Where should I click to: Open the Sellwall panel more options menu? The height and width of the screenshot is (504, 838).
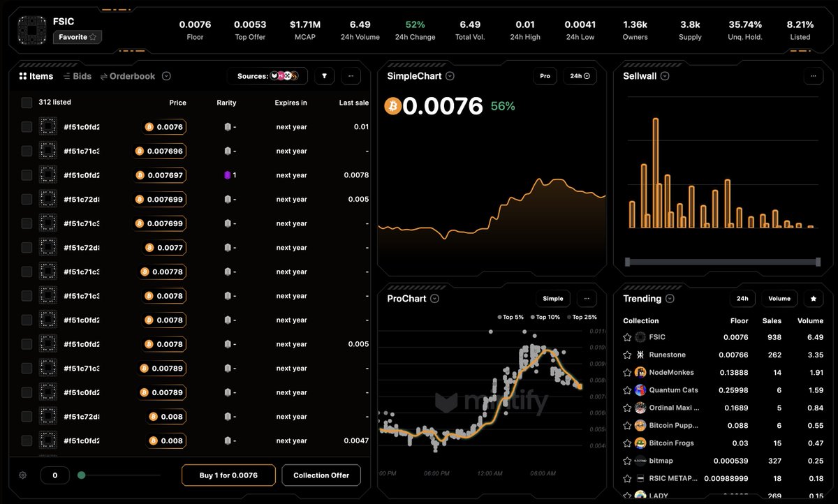814,76
